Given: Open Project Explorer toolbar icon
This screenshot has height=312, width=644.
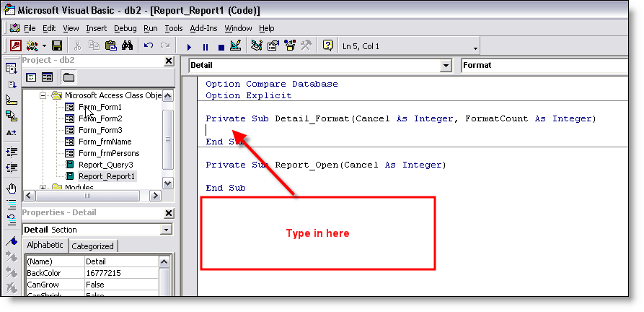Looking at the screenshot, I should [x=257, y=45].
